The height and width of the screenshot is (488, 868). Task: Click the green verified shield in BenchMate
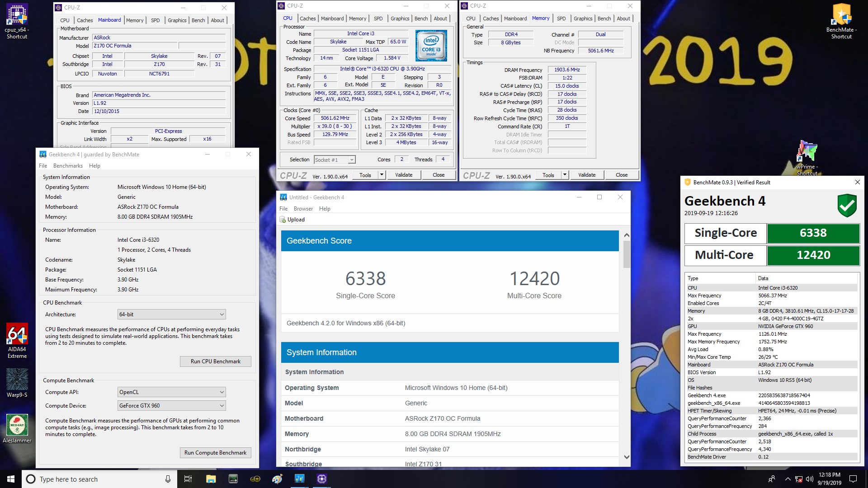pyautogui.click(x=847, y=206)
